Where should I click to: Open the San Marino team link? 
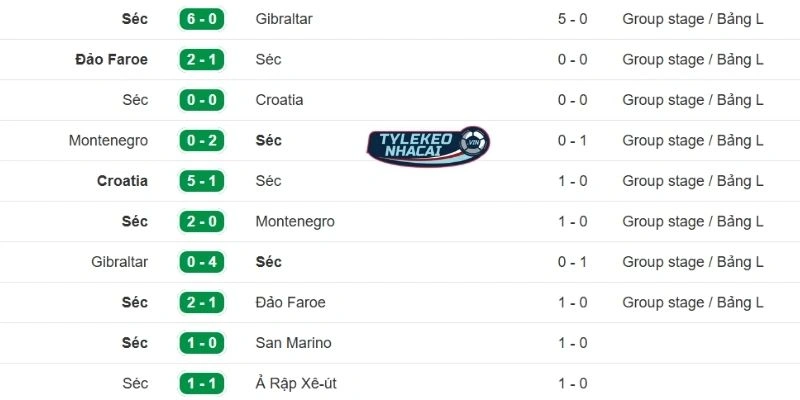[291, 343]
